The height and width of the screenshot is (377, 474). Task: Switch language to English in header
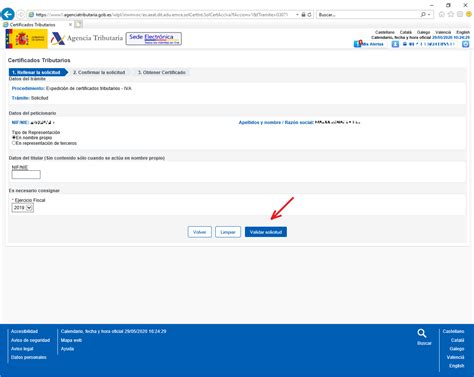(x=463, y=32)
